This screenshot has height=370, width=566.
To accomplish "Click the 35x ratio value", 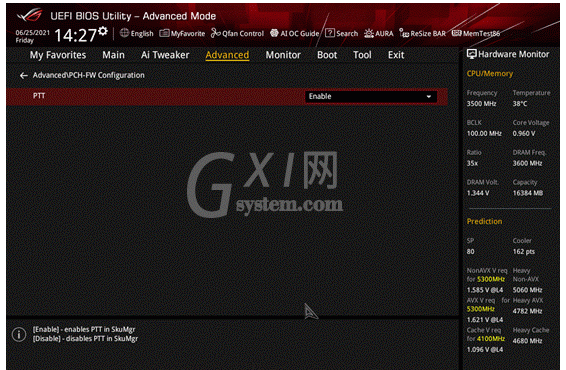I will coord(472,164).
